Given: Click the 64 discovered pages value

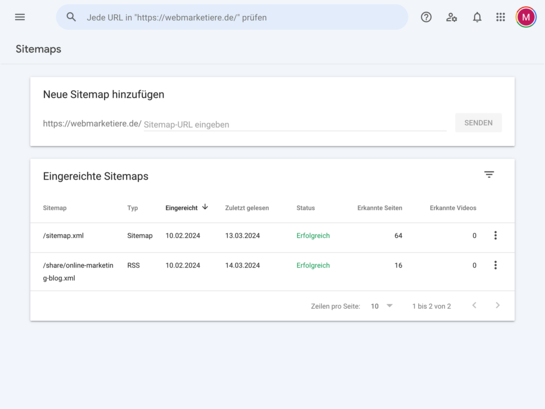Looking at the screenshot, I should [398, 236].
